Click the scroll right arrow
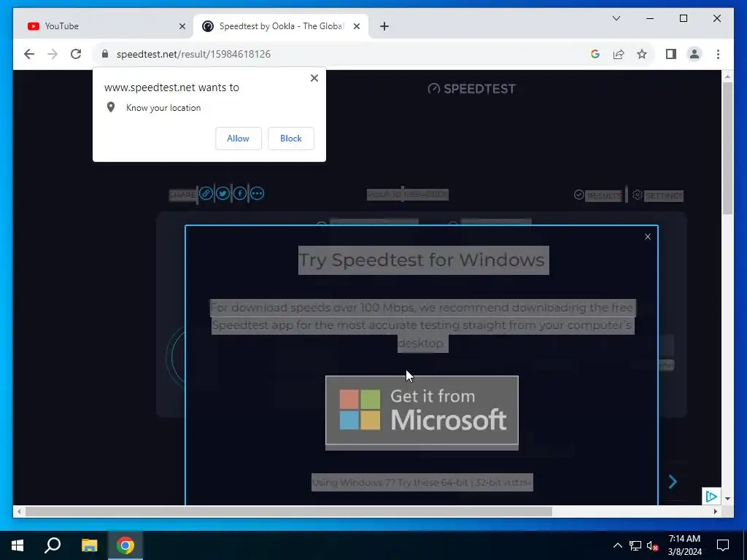The width and height of the screenshot is (747, 560). pyautogui.click(x=716, y=511)
